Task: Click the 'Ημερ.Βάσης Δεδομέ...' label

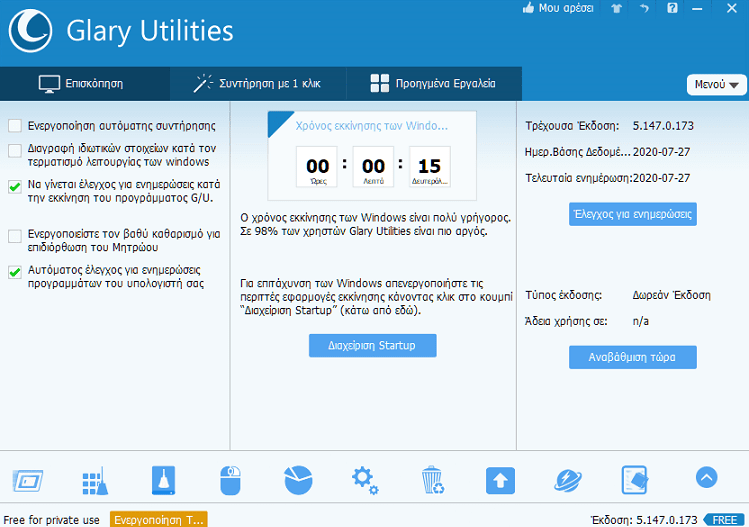Action: coord(578,152)
